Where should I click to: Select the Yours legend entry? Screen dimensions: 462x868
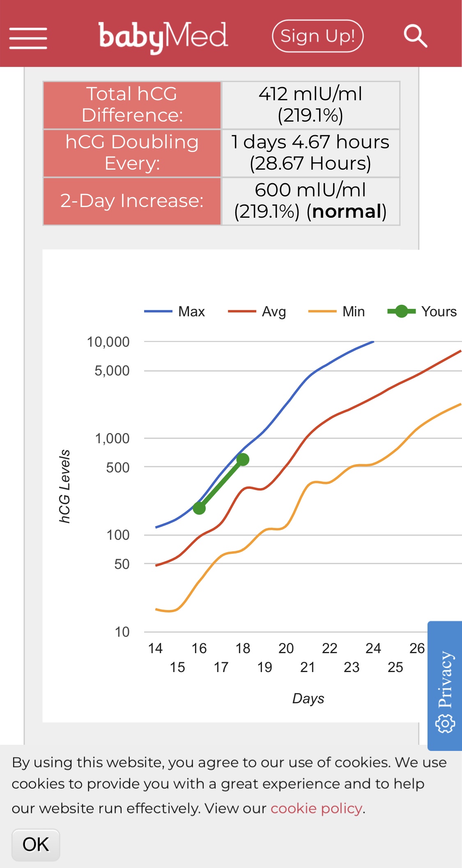[x=423, y=311]
